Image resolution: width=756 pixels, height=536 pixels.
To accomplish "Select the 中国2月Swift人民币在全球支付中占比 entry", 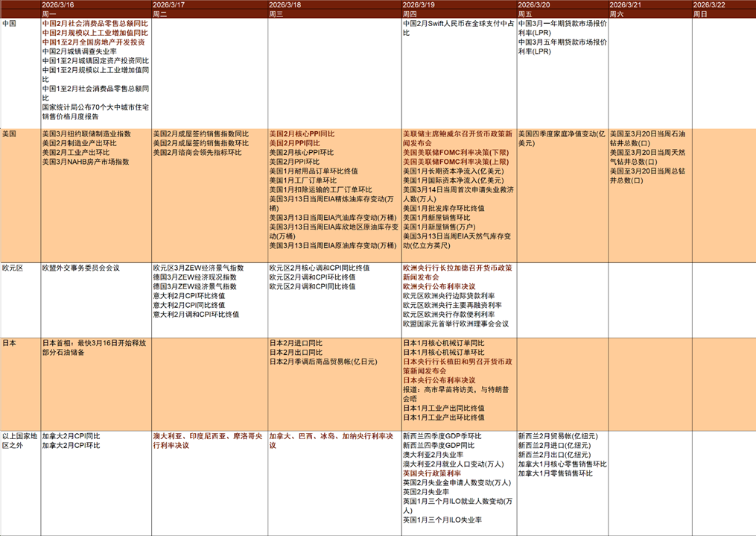I will click(x=458, y=28).
